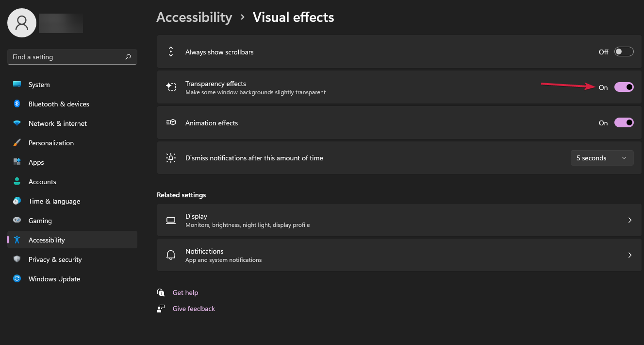Expand the Notifications related settings chevron
Image resolution: width=644 pixels, height=345 pixels.
coord(629,255)
